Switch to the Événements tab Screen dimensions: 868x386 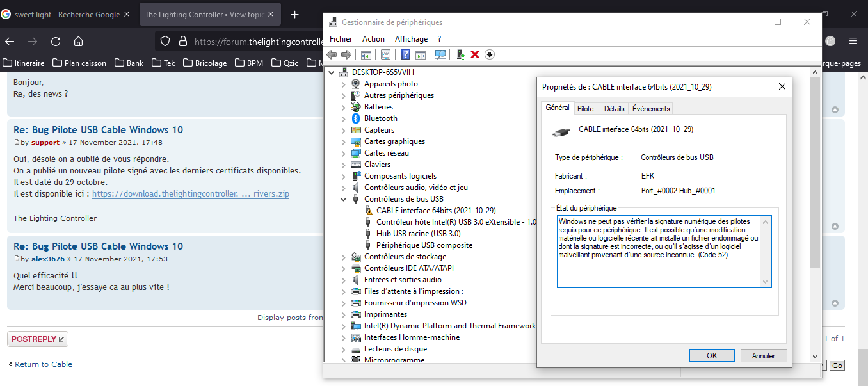pos(651,109)
